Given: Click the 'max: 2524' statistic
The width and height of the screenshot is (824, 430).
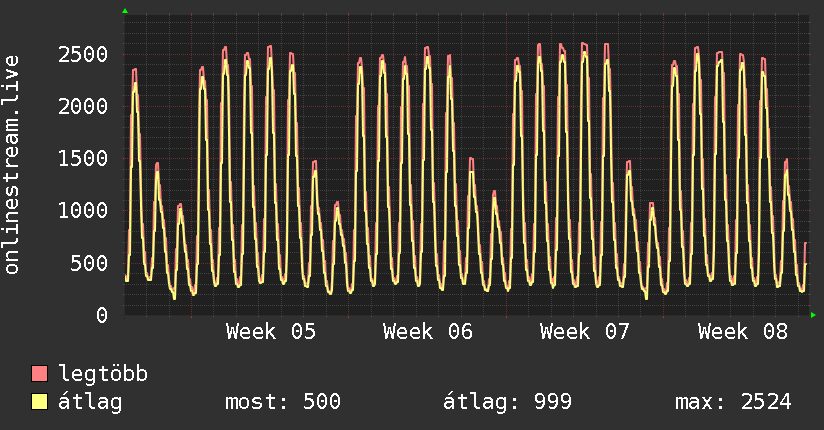Looking at the screenshot, I should click(734, 402).
